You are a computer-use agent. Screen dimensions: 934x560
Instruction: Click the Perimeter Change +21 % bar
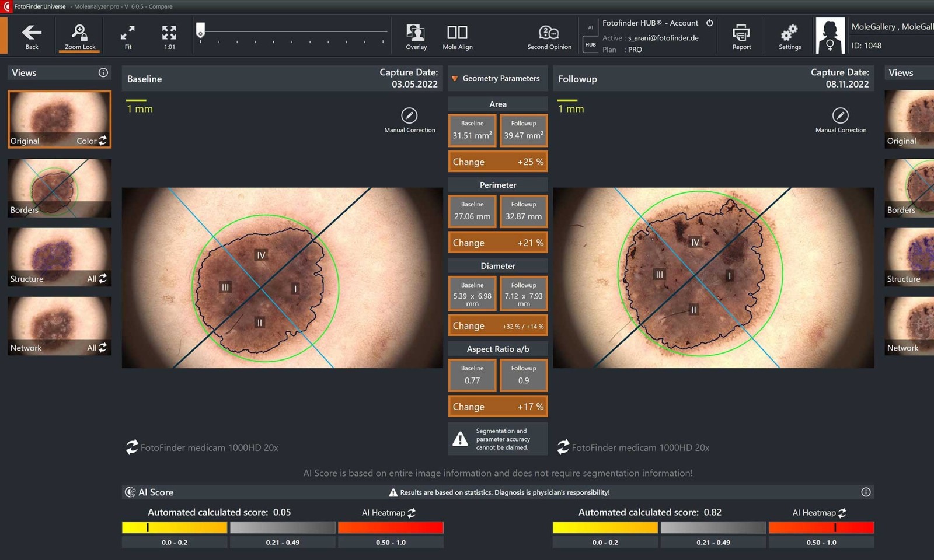click(498, 243)
